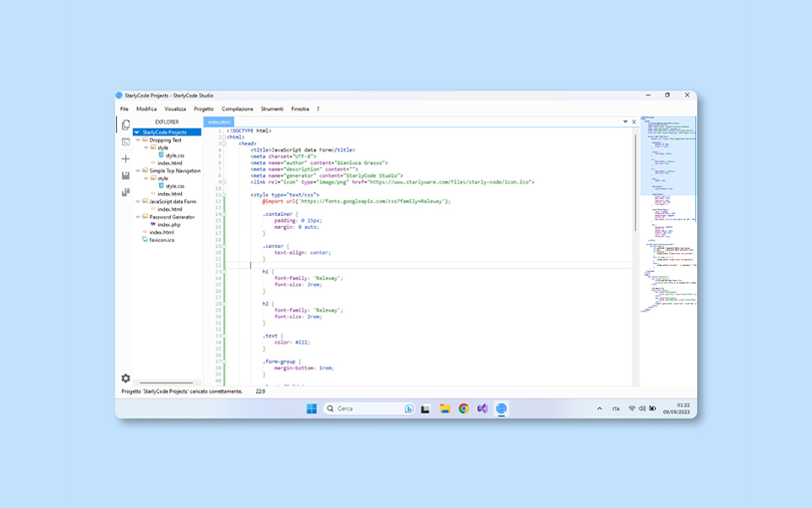Screen dimensions: 812x508
Task: Click the single floppy disk Save icon
Action: [x=125, y=176]
